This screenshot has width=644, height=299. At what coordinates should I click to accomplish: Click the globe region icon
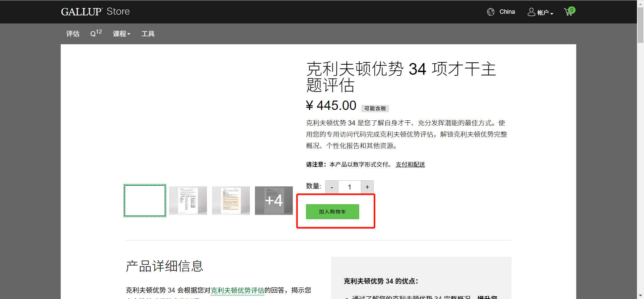(491, 12)
